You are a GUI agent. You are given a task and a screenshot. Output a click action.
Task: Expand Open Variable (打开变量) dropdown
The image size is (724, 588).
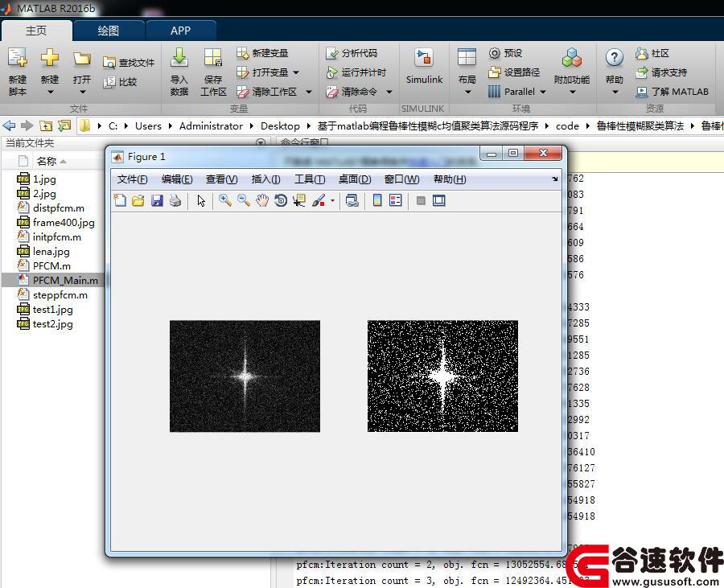tap(295, 73)
